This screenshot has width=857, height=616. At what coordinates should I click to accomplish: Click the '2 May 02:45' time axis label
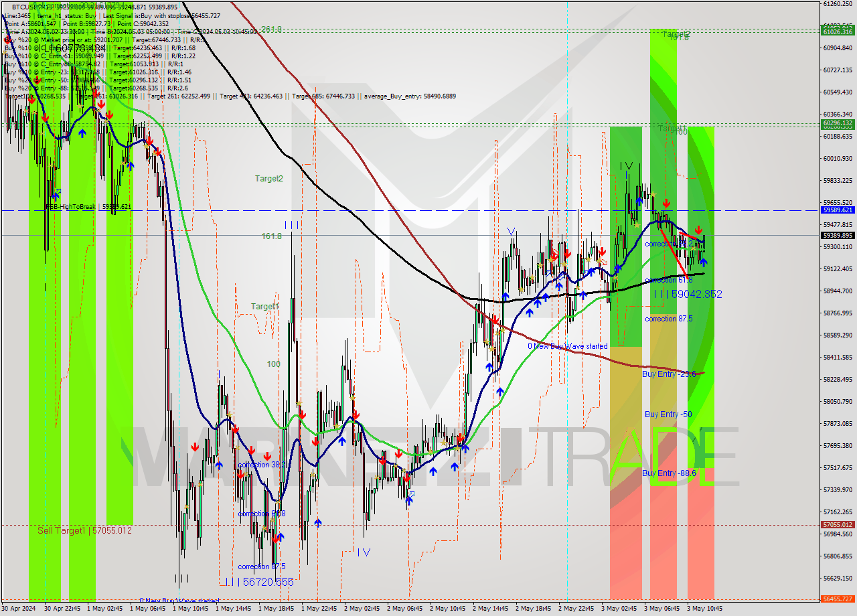point(362,609)
